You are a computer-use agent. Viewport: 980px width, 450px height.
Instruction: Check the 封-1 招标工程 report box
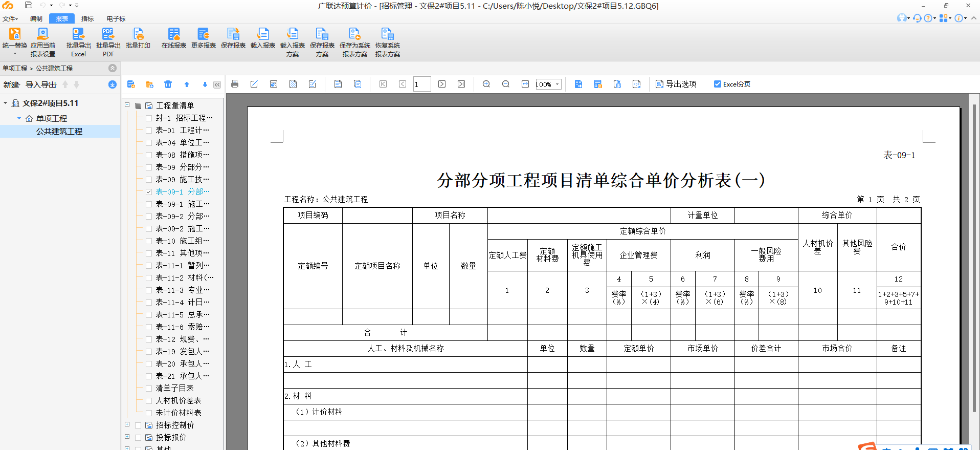(x=149, y=118)
